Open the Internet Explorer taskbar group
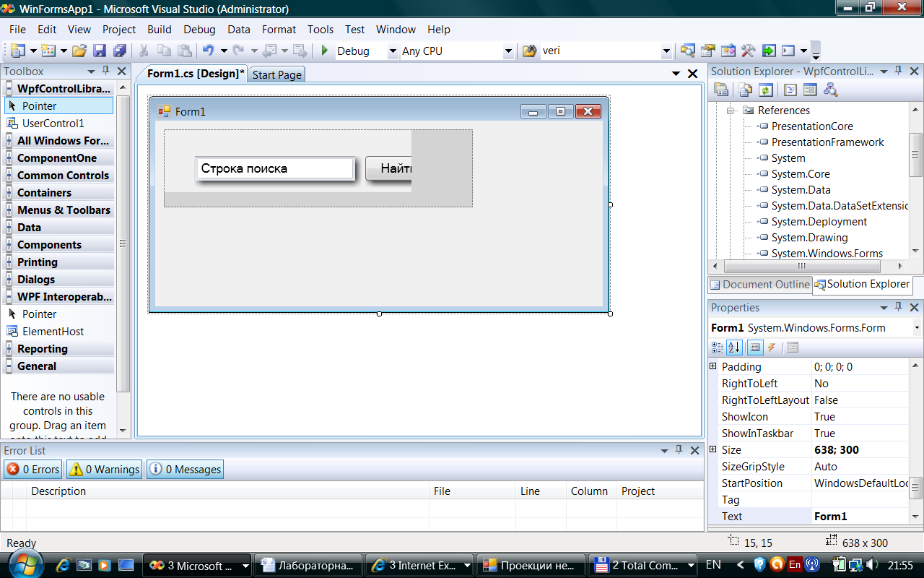This screenshot has width=924, height=578. [x=419, y=566]
